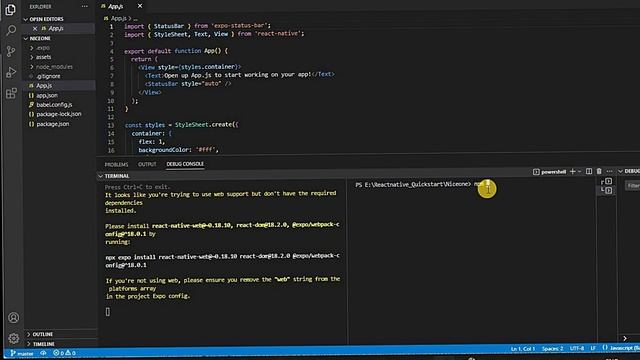Expand the OUTLINE section
This screenshot has width=640, height=360.
[40, 334]
